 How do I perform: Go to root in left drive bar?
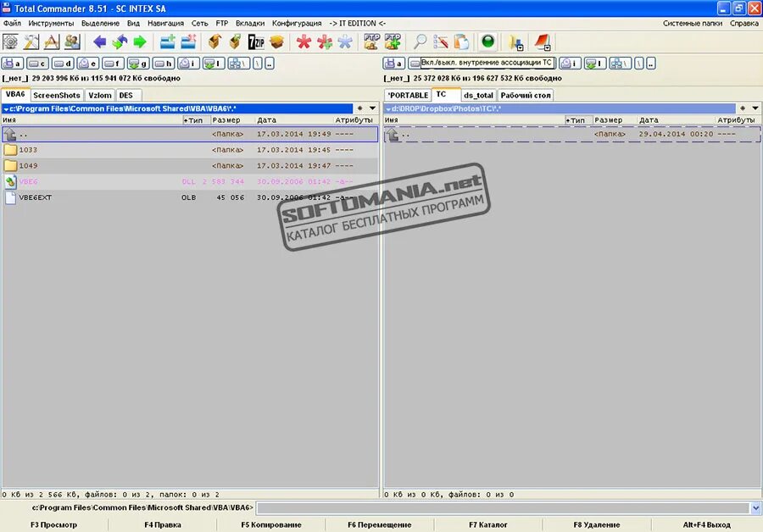tap(258, 64)
